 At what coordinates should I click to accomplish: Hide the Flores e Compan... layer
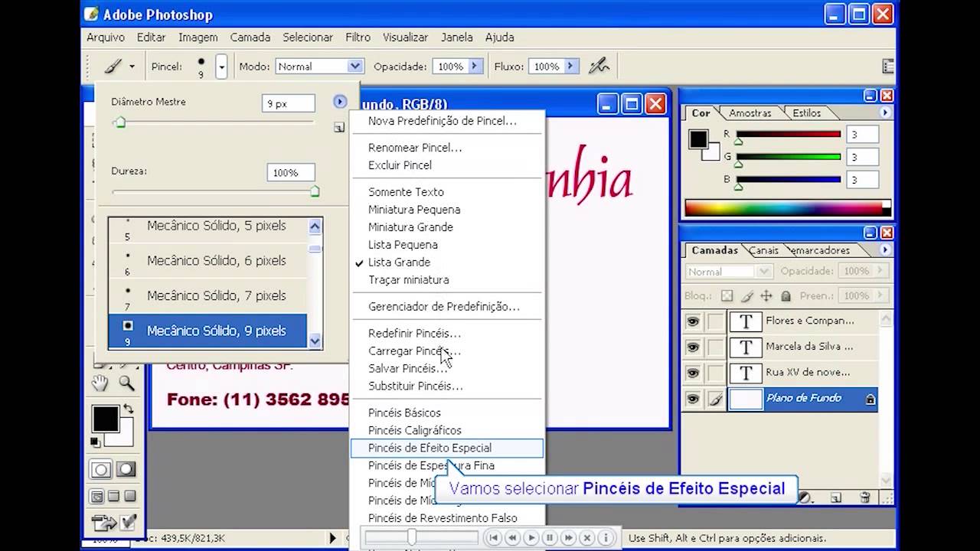point(693,321)
